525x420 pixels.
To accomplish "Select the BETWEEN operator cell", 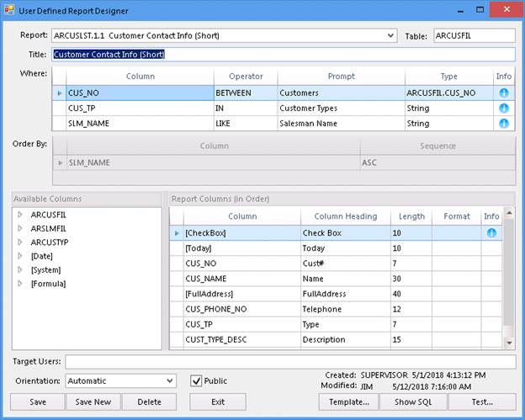I will tap(246, 93).
